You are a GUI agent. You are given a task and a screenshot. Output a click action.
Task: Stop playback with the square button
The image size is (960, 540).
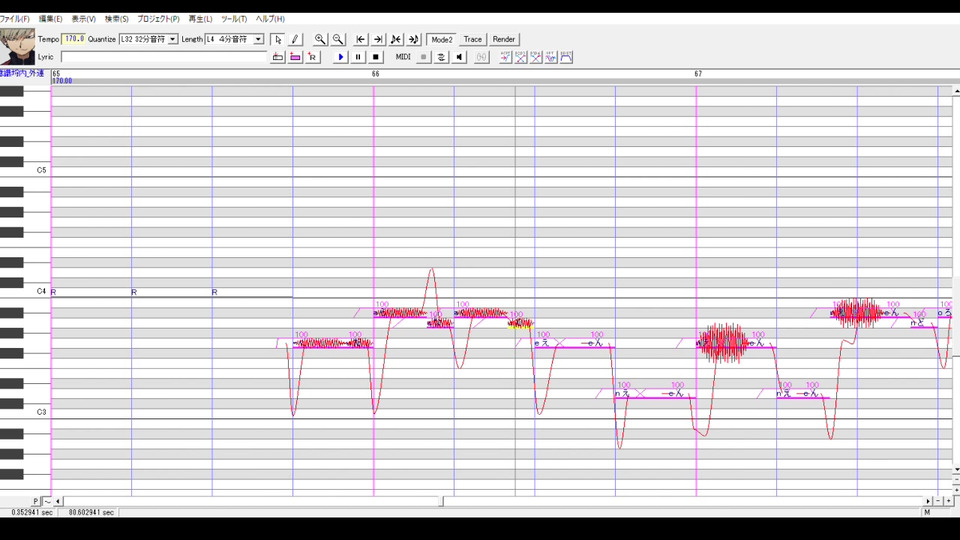click(x=376, y=57)
